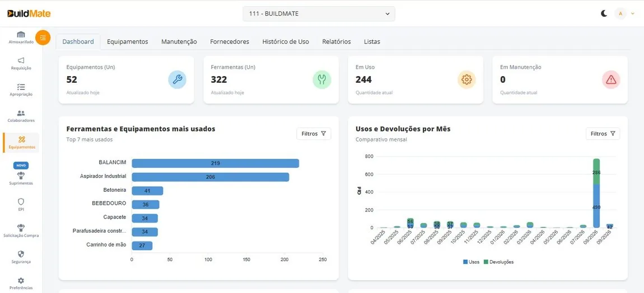Switch to the Manutenção tab
The height and width of the screenshot is (293, 644).
click(x=179, y=41)
